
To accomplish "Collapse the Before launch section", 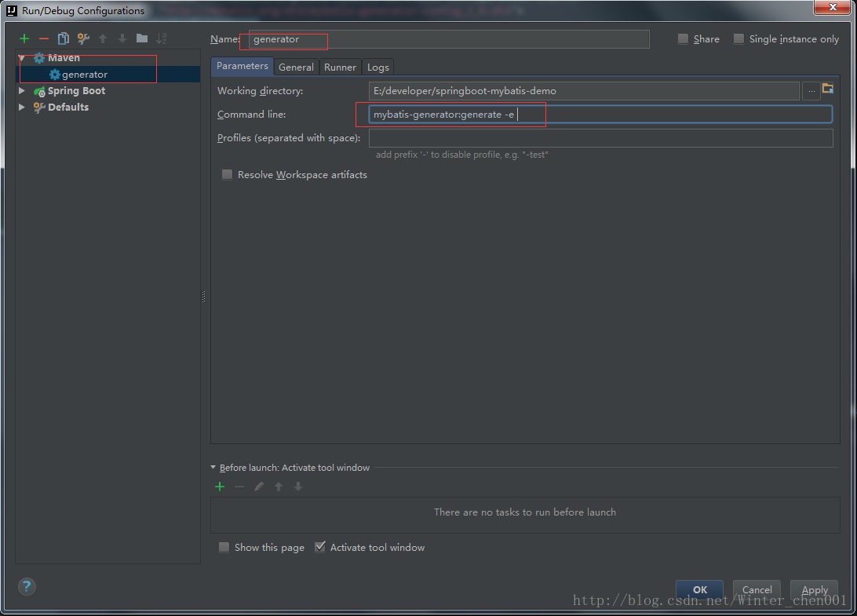I will [213, 468].
